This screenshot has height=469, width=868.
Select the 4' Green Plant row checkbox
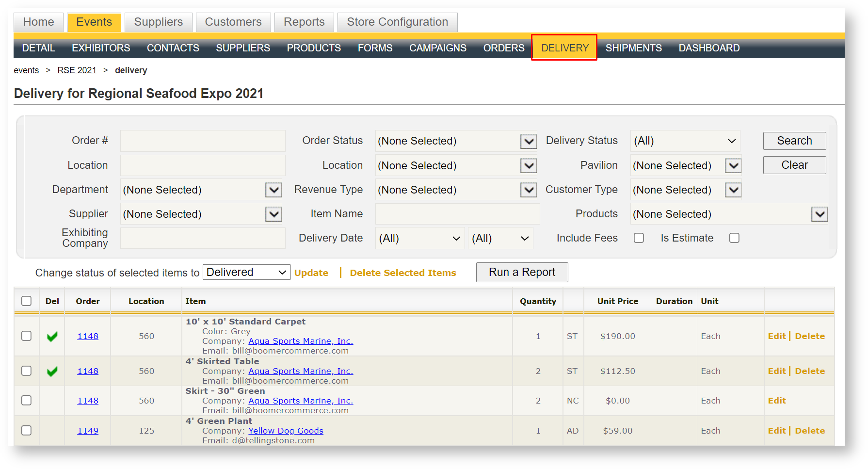tap(27, 431)
